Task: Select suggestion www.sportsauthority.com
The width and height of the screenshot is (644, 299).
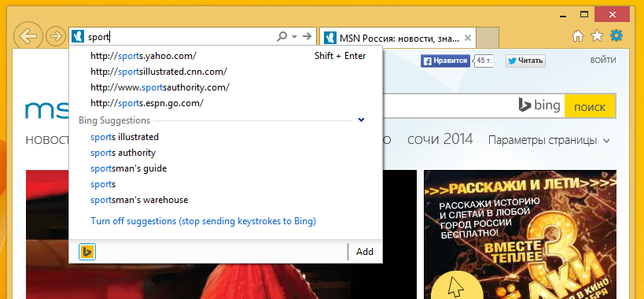Action: (226, 87)
